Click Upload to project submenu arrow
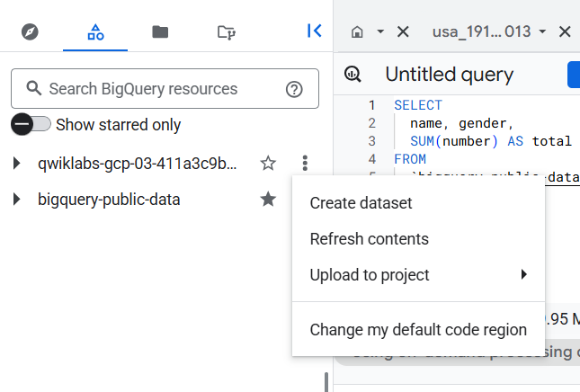 tap(523, 274)
